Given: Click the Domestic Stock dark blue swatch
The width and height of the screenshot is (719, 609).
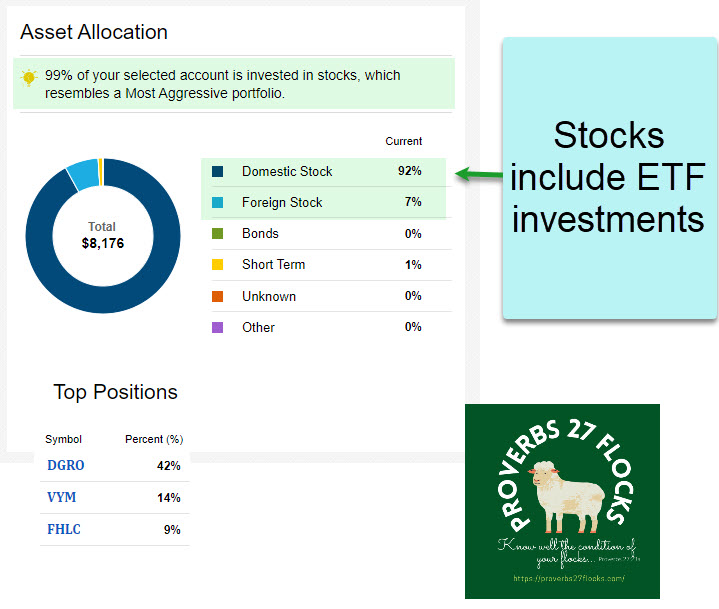Looking at the screenshot, I should [218, 172].
